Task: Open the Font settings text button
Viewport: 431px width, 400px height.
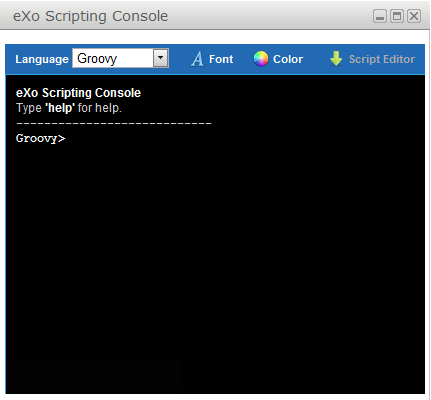Action: pyautogui.click(x=221, y=59)
